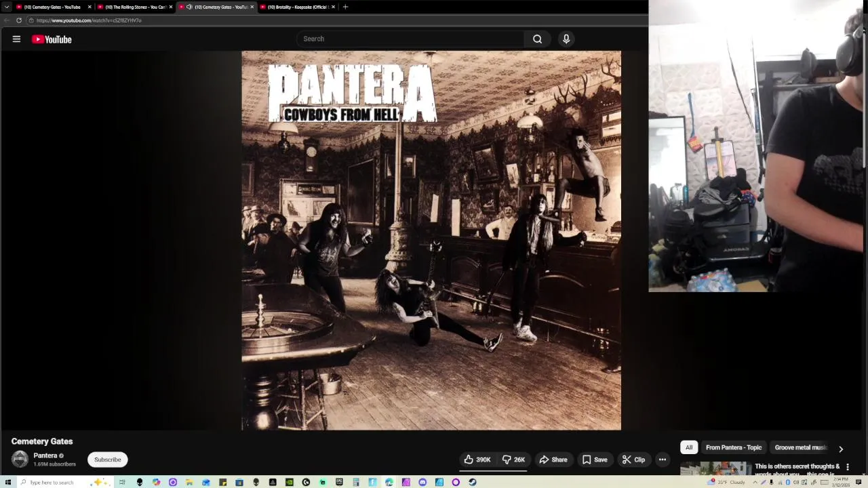The height and width of the screenshot is (488, 868).
Task: Share the Cemetery Gates video
Action: [553, 460]
